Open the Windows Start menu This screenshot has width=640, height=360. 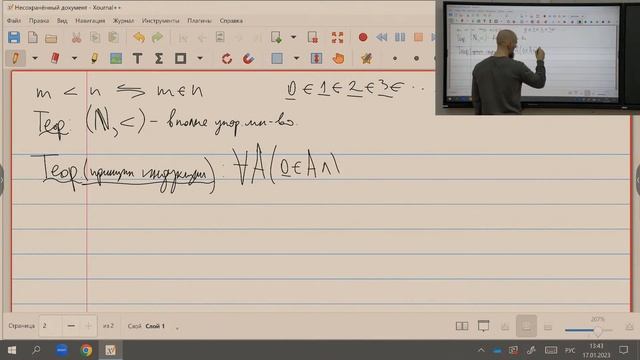tap(12, 350)
